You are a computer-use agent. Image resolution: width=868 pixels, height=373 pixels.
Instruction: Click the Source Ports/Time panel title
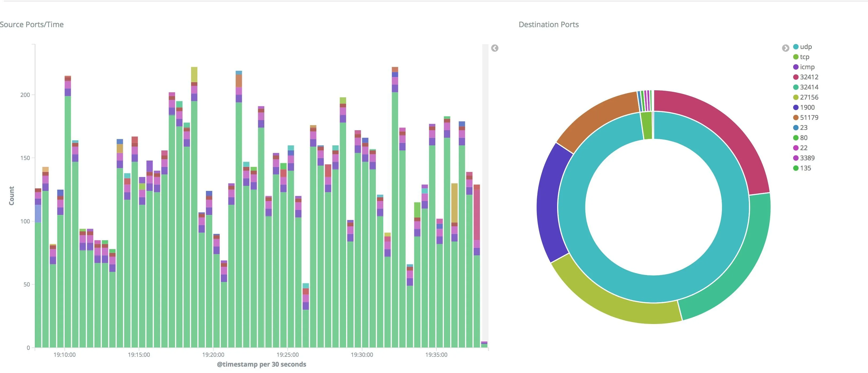(32, 24)
